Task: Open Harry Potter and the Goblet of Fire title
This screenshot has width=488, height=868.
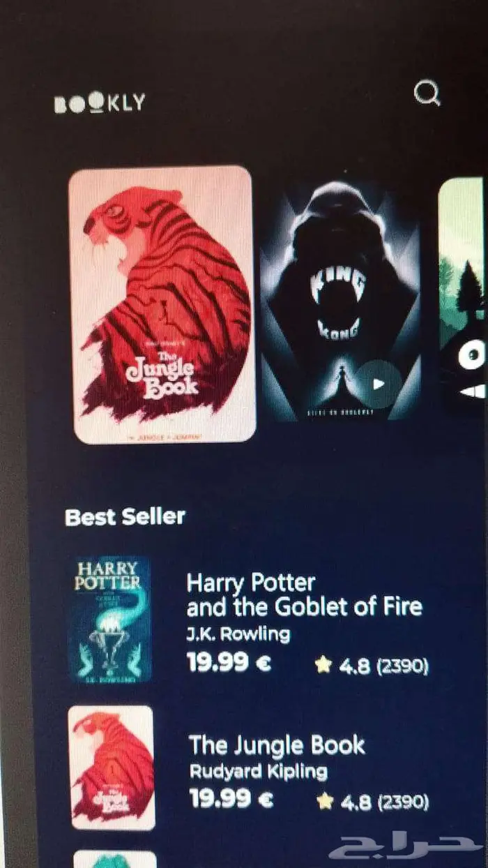Action: click(x=305, y=594)
